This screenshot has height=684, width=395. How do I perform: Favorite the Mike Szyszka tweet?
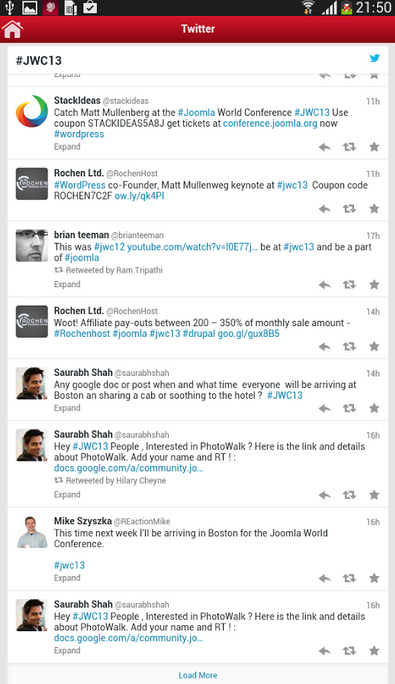point(374,578)
